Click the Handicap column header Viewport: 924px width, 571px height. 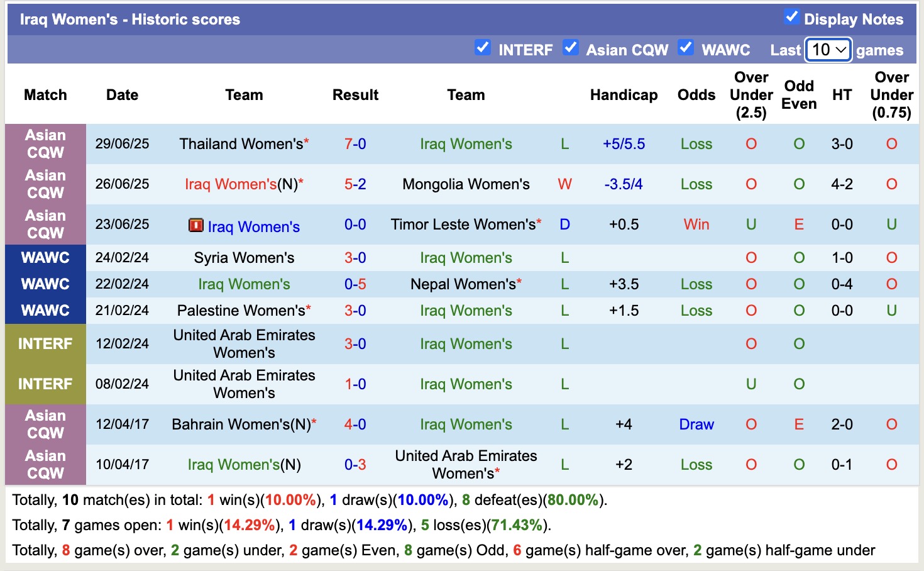point(624,95)
